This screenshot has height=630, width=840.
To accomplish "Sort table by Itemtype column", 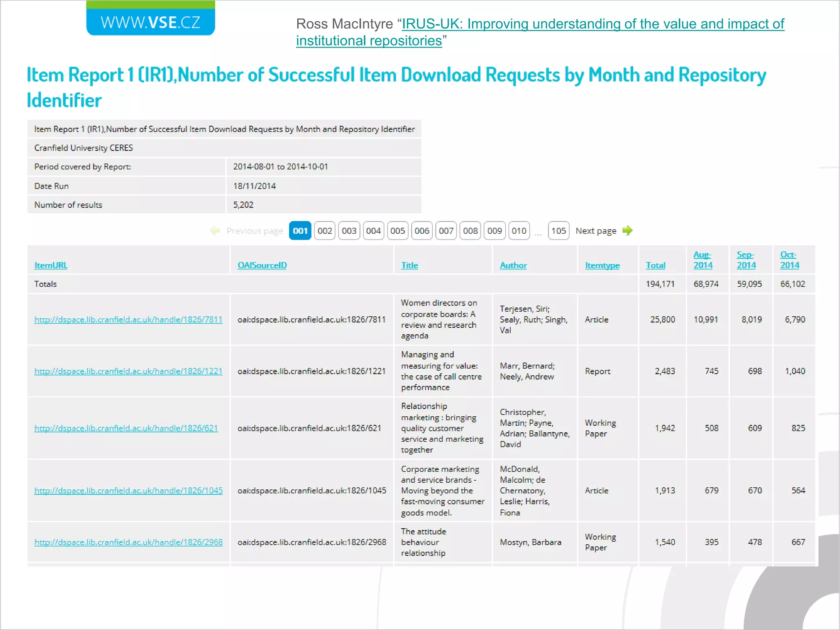I will tap(602, 265).
